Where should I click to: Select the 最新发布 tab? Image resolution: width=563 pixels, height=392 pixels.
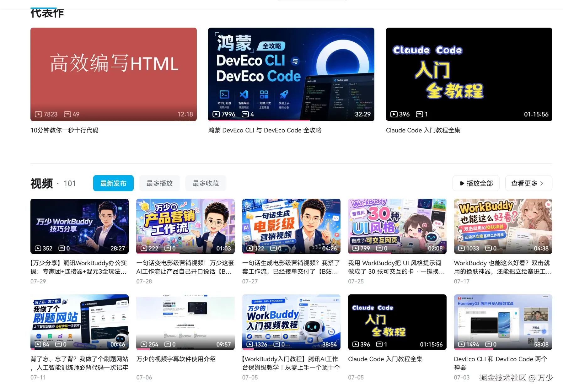point(113,183)
